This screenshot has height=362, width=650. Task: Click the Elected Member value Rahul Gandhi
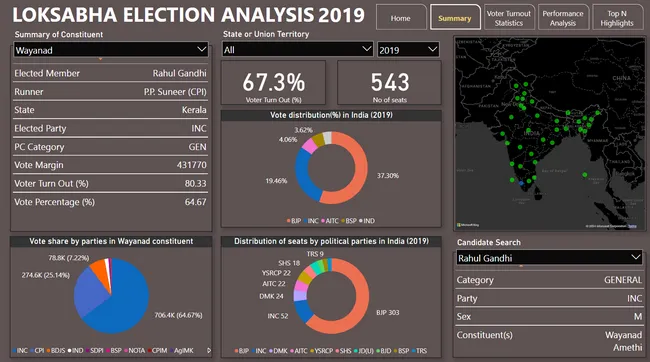pyautogui.click(x=179, y=73)
